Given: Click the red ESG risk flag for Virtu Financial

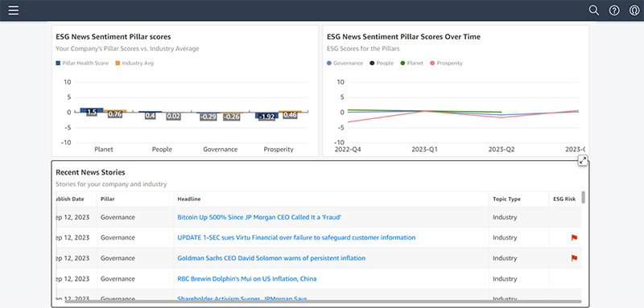Looking at the screenshot, I should 574,237.
